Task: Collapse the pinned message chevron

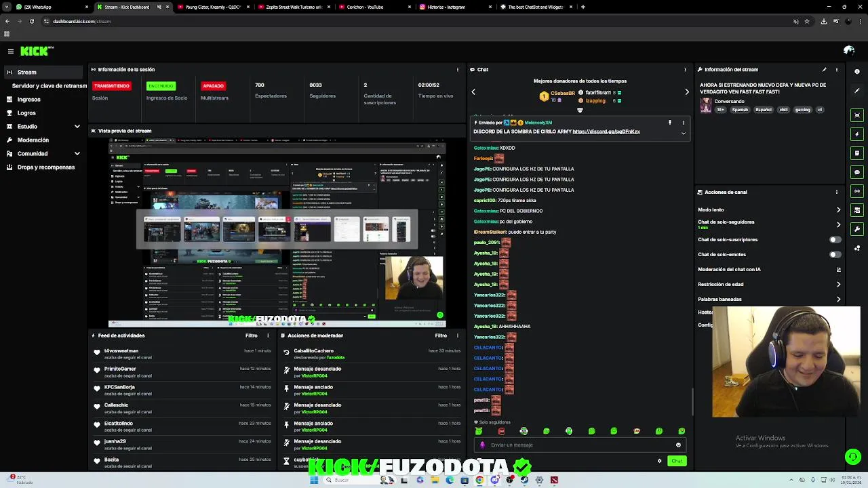Action: (683, 133)
